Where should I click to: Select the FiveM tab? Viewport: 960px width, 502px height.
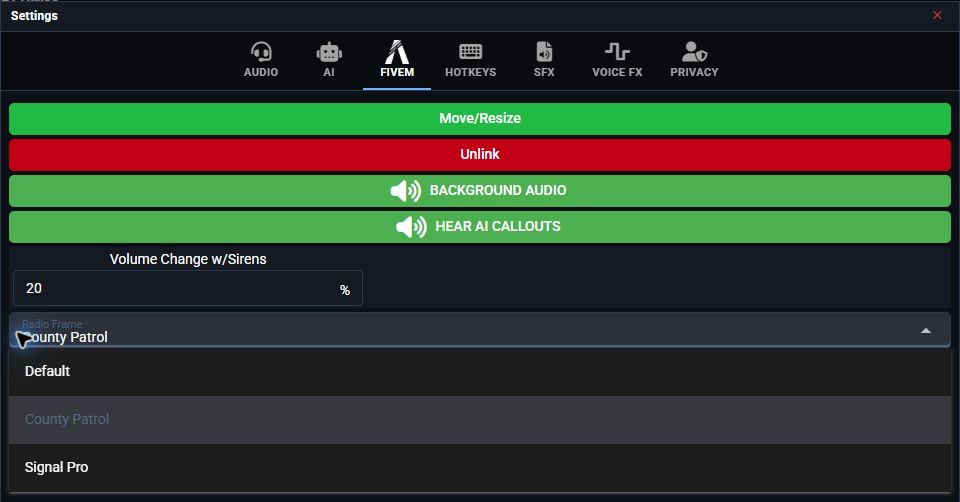click(397, 60)
